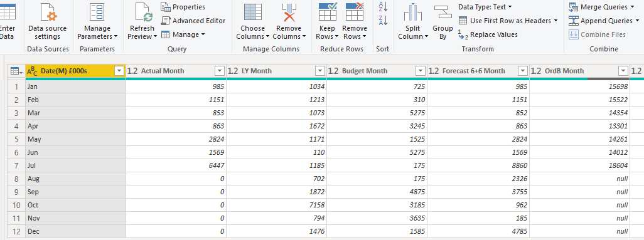Image resolution: width=644 pixels, height=240 pixels.
Task: Click the Enter Data table icon
Action: tap(7, 11)
